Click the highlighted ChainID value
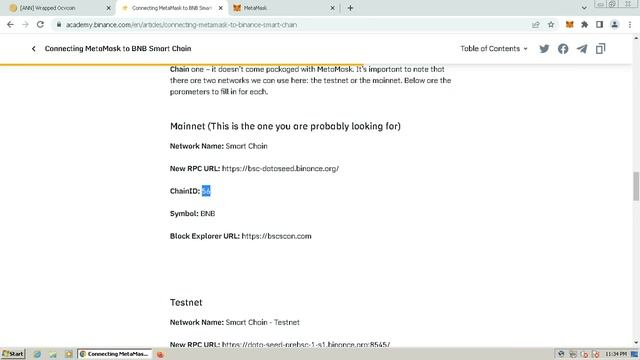Image resolution: width=640 pixels, height=360 pixels. click(x=206, y=191)
